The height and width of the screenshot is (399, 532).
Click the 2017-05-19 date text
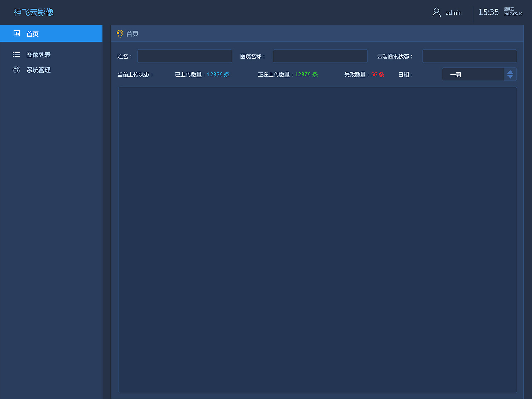pyautogui.click(x=513, y=14)
